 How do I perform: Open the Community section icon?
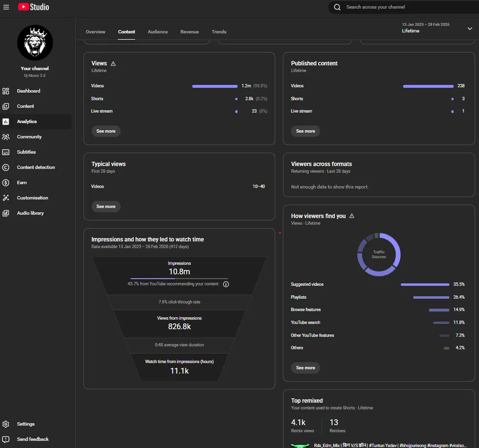[x=6, y=137]
